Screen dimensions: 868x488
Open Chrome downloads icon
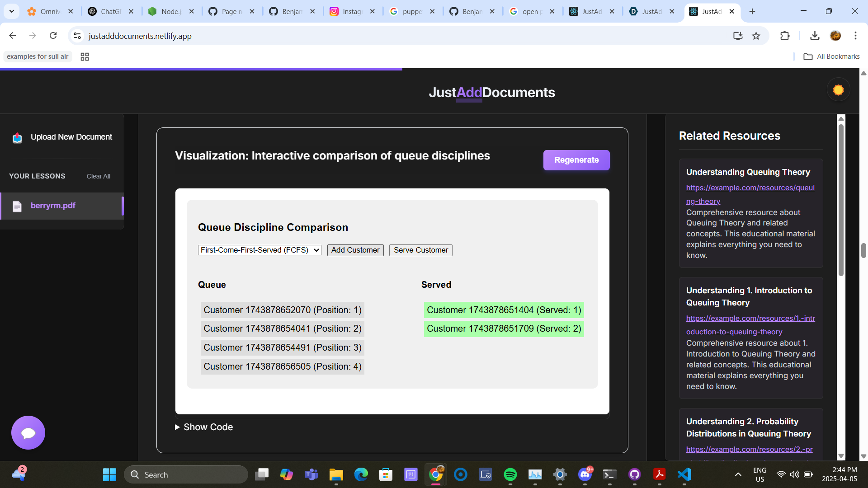(x=815, y=36)
